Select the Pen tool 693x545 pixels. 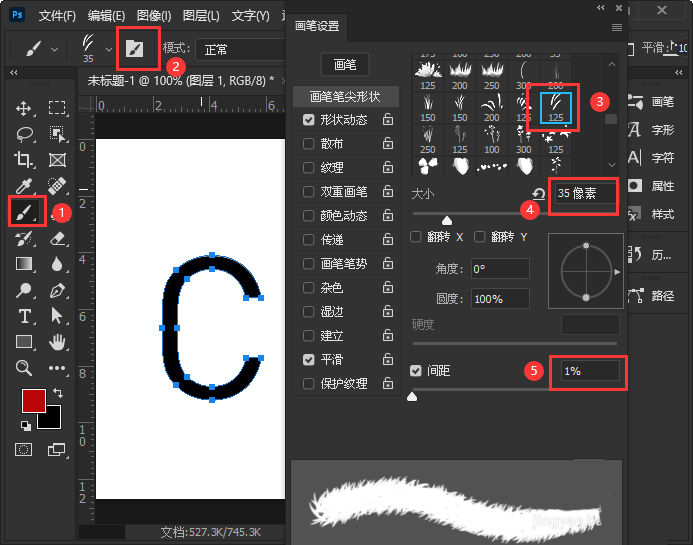[57, 290]
